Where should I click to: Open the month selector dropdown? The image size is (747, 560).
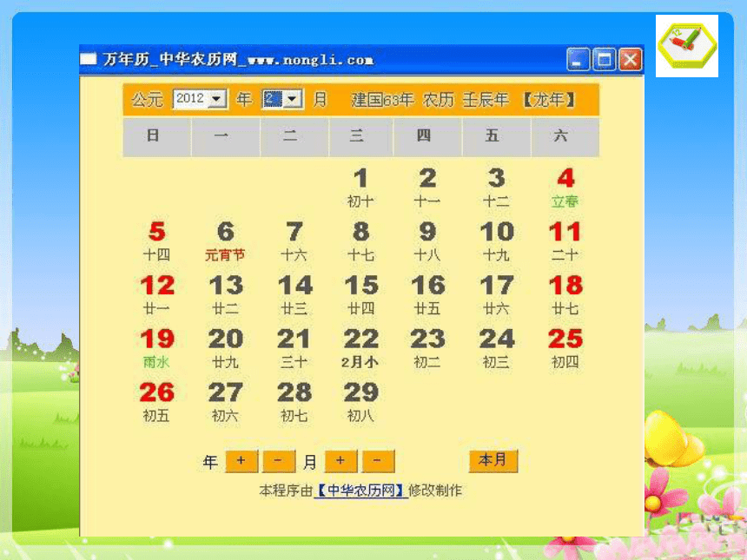[x=282, y=99]
